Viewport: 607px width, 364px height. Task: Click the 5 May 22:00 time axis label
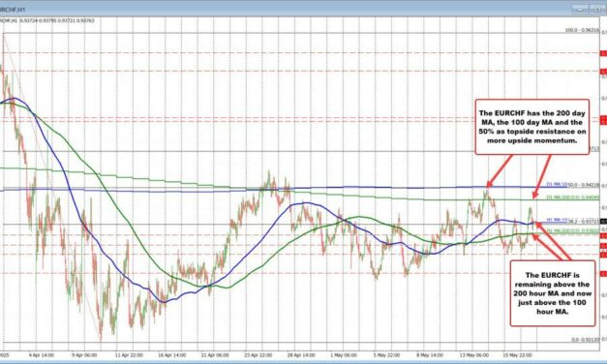click(386, 354)
